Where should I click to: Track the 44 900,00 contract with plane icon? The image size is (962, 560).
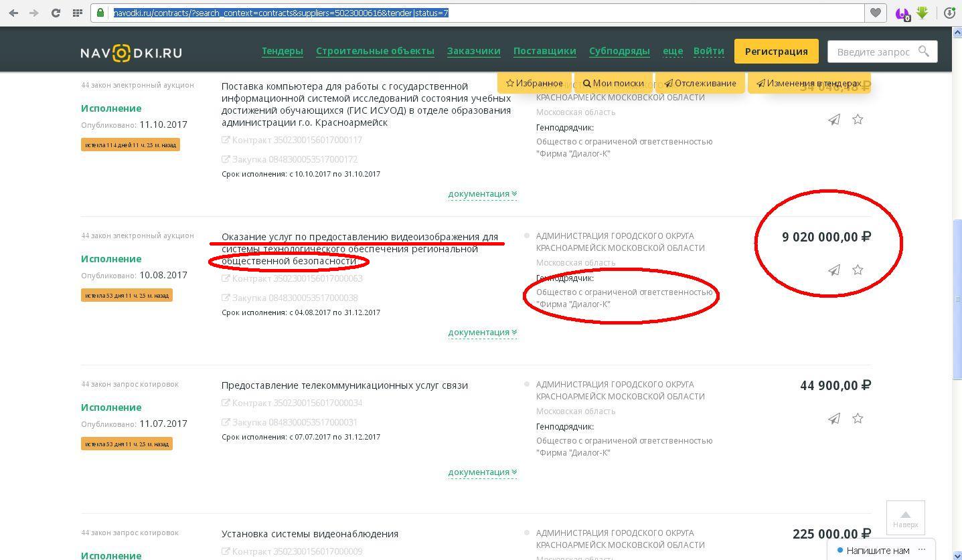click(833, 419)
